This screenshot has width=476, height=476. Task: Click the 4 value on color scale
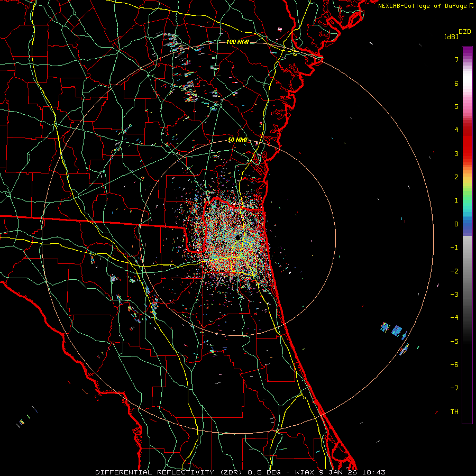point(456,130)
